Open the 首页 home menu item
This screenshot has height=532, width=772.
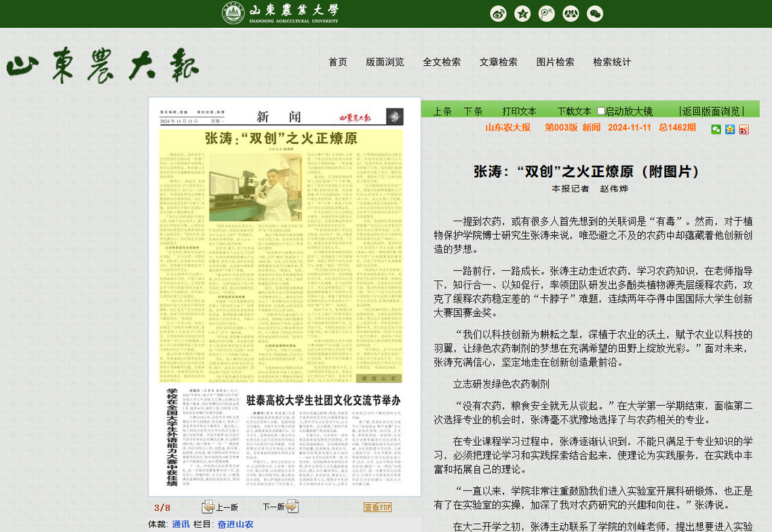tap(338, 62)
